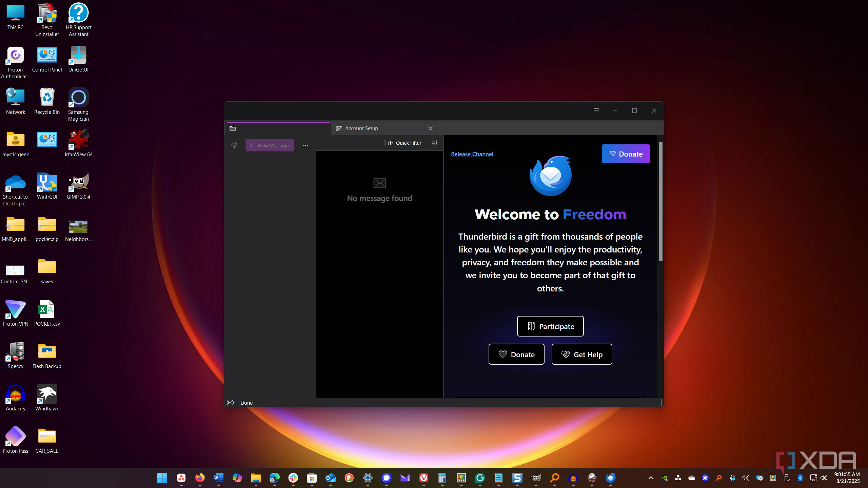Open Vivaldi browser from the taskbar
The width and height of the screenshot is (868, 488).
424,478
